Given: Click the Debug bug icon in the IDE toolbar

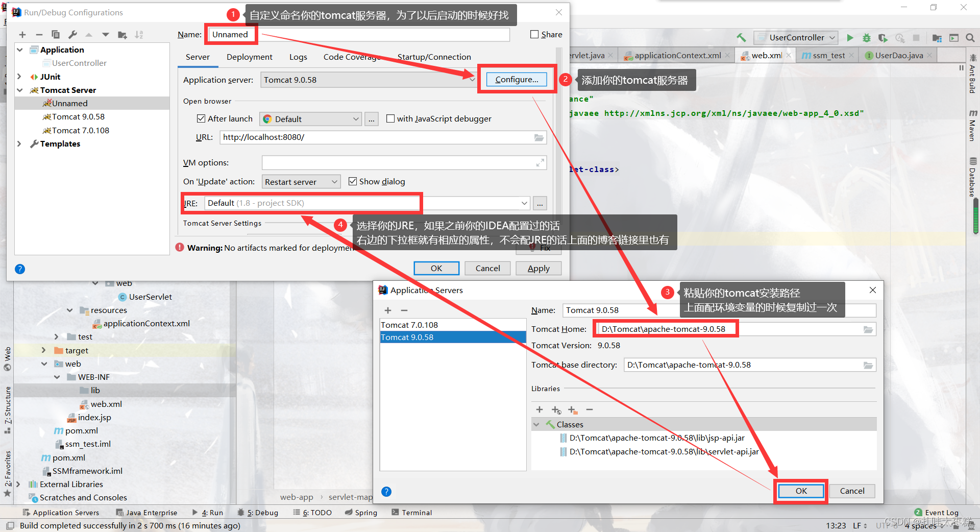Looking at the screenshot, I should 866,38.
